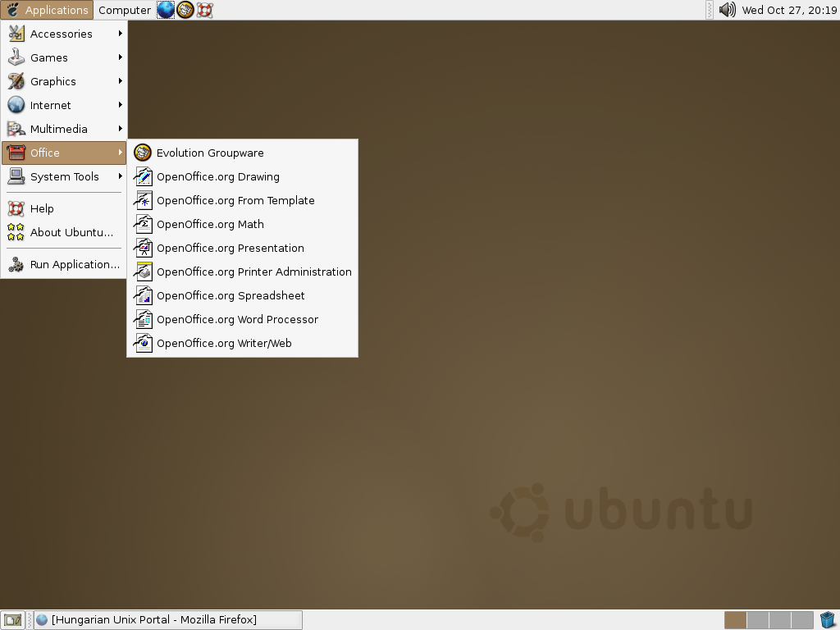This screenshot has width=840, height=630.
Task: Click the taskbar window list handle
Action: (30, 620)
